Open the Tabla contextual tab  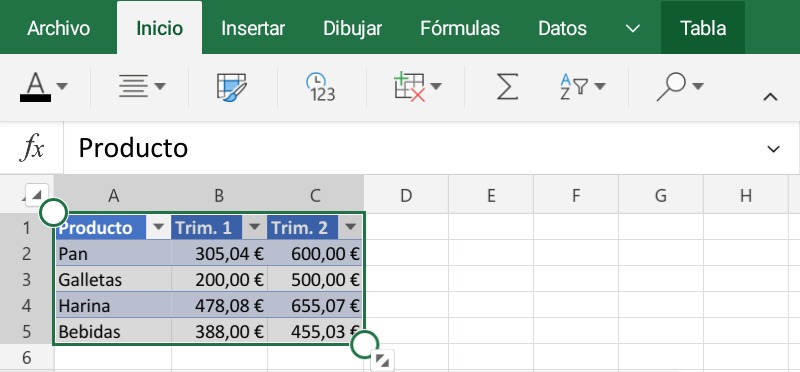point(703,29)
